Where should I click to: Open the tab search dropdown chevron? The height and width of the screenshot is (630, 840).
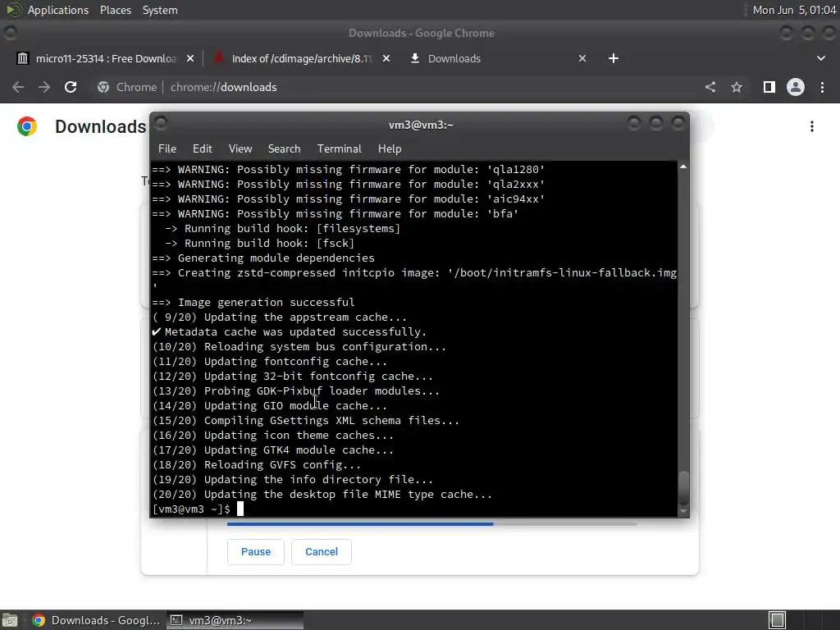tap(820, 58)
